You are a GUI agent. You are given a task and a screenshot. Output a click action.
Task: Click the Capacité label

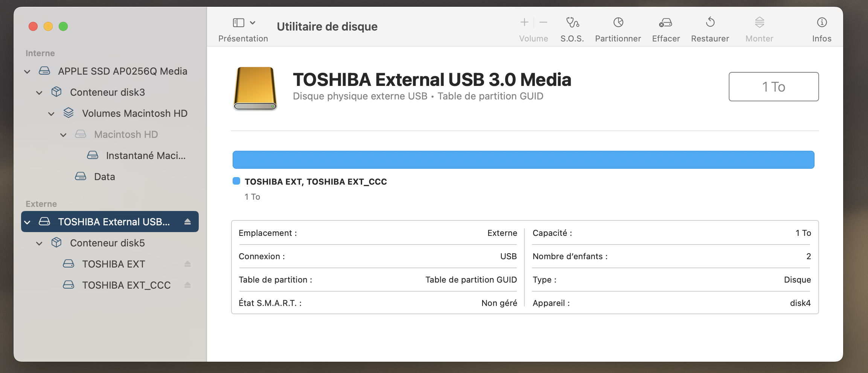[552, 233]
